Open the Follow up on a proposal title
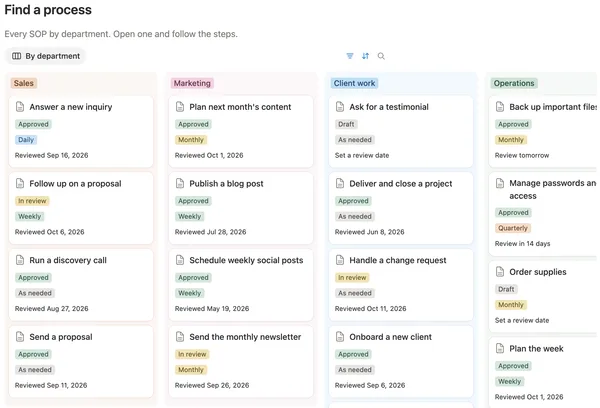The image size is (600, 408). (x=75, y=184)
